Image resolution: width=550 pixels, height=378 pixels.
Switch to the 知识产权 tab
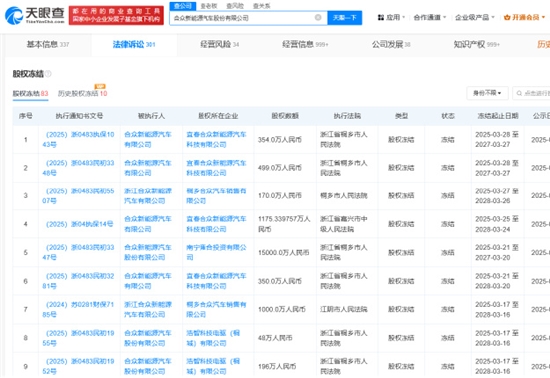click(x=476, y=45)
